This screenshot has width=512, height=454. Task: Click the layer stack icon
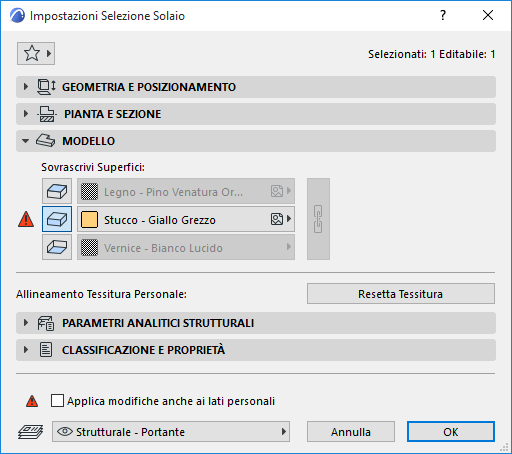30,432
